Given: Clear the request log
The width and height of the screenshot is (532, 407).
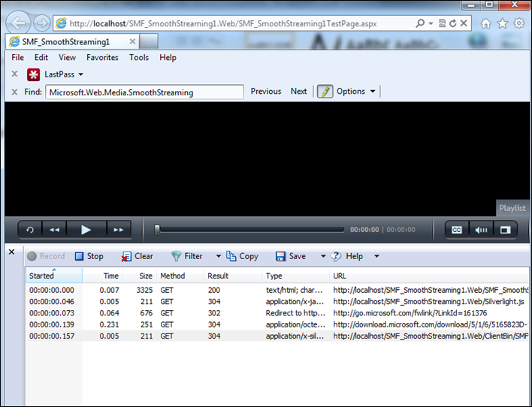Looking at the screenshot, I should [x=137, y=256].
